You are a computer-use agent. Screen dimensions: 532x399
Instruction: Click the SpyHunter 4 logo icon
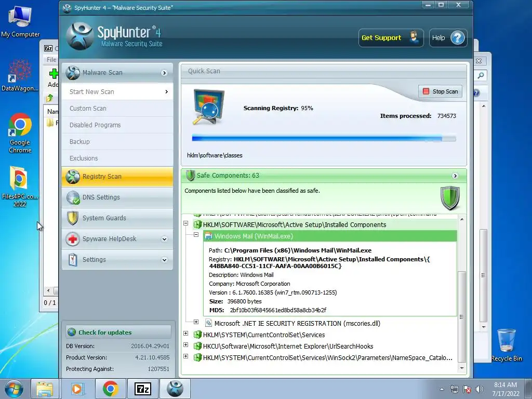click(79, 36)
